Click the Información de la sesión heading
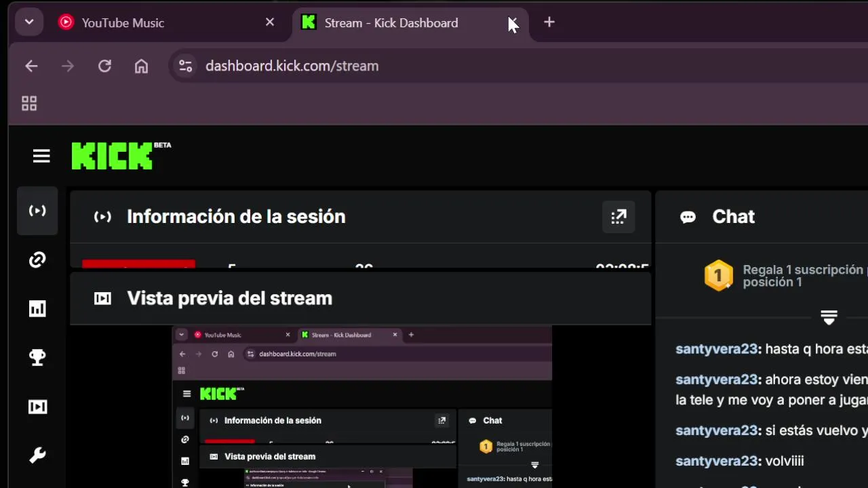This screenshot has width=868, height=488. click(236, 217)
